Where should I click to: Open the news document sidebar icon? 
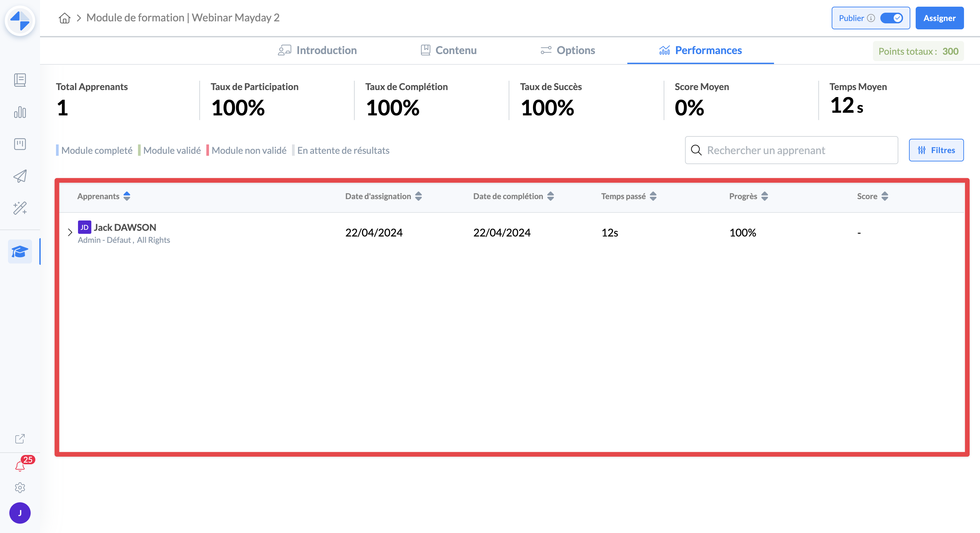pos(20,80)
